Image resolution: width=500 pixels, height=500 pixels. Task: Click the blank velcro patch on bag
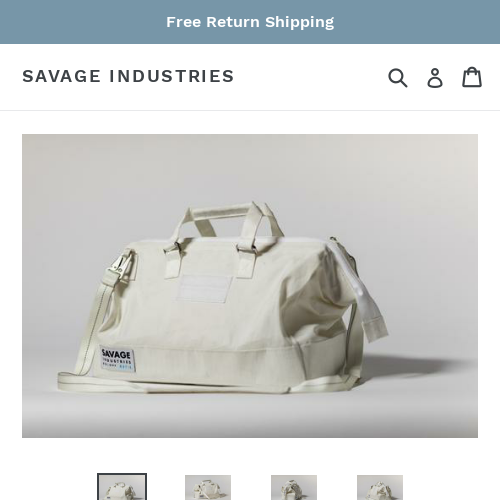pyautogui.click(x=204, y=288)
